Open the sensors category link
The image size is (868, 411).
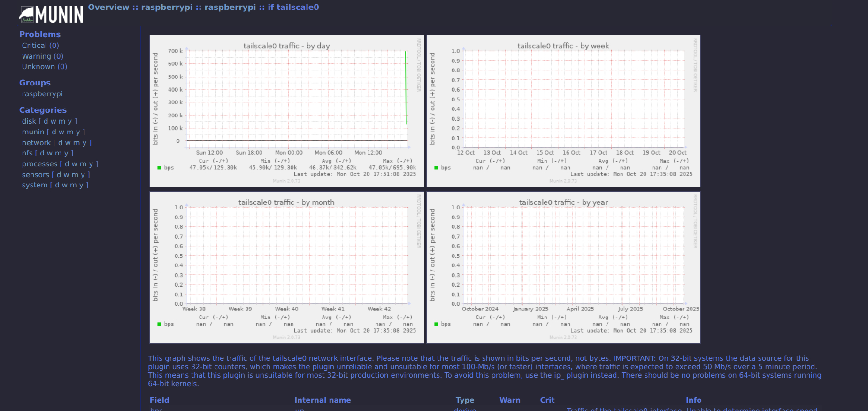[x=35, y=175]
